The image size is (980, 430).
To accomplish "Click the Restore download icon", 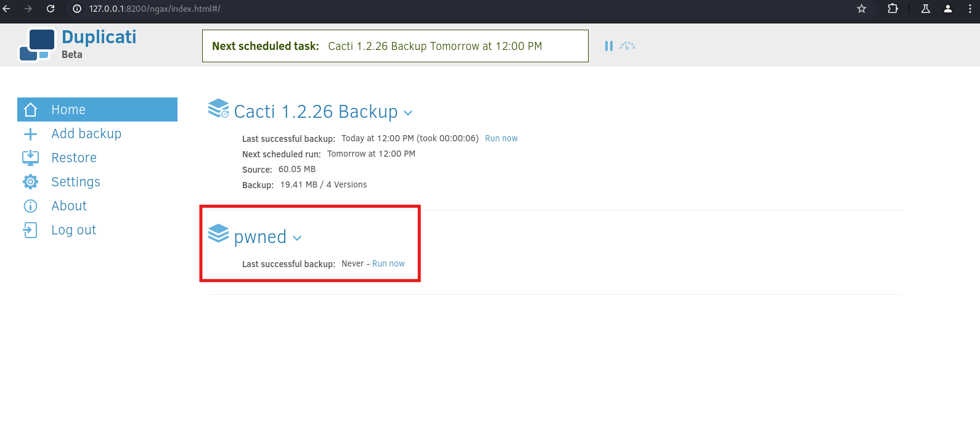I will pyautogui.click(x=30, y=158).
